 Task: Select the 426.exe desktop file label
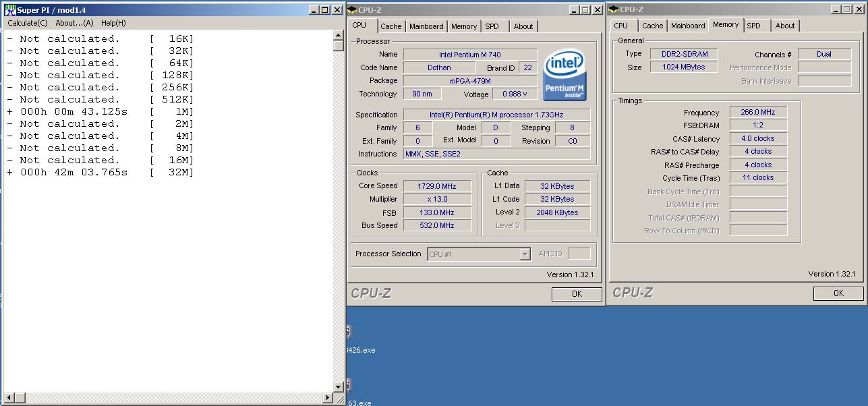click(x=361, y=350)
